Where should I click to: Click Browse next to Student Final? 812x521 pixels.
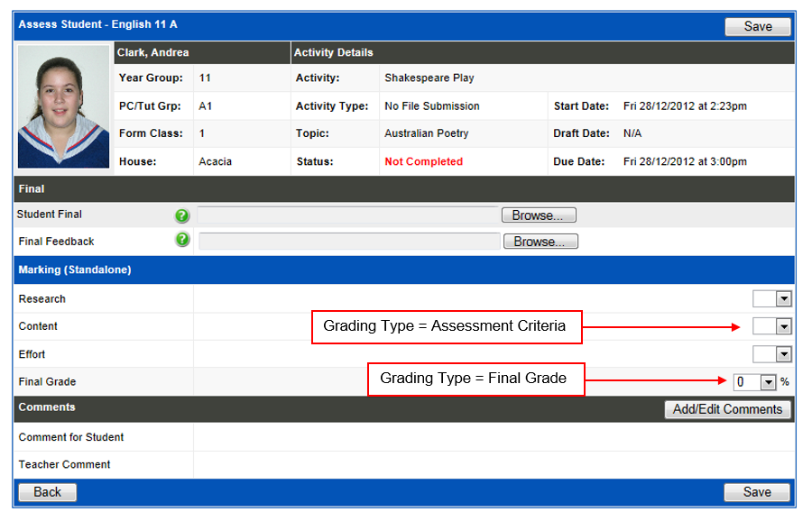tap(538, 215)
